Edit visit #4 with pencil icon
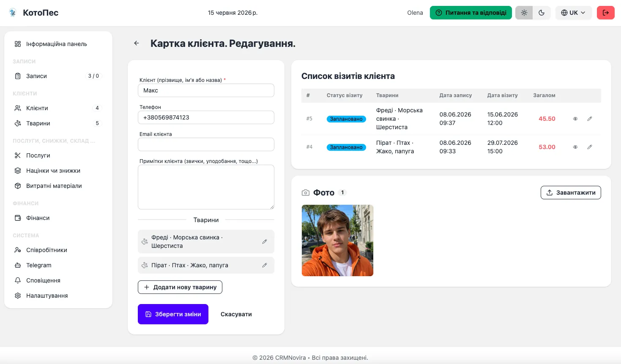 point(590,147)
